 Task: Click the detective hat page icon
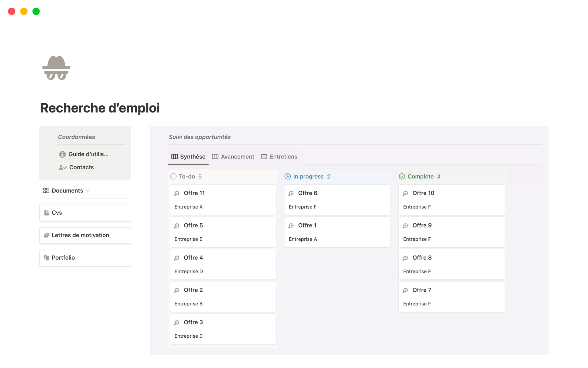click(56, 68)
